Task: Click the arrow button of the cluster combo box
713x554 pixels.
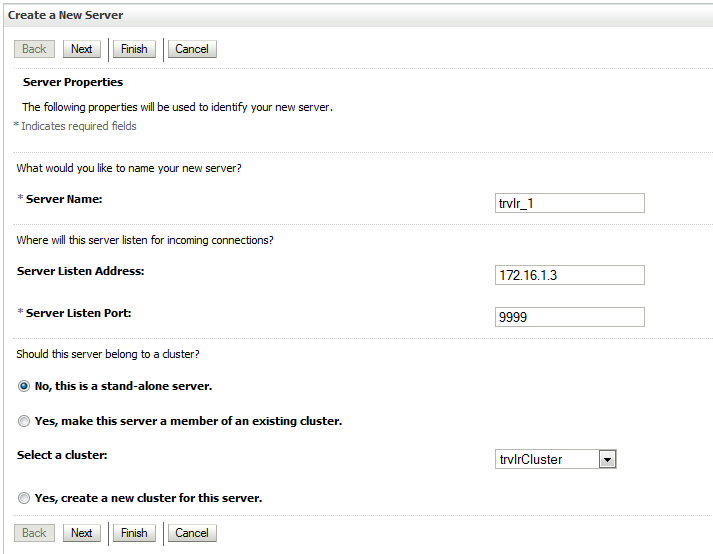Action: (607, 459)
